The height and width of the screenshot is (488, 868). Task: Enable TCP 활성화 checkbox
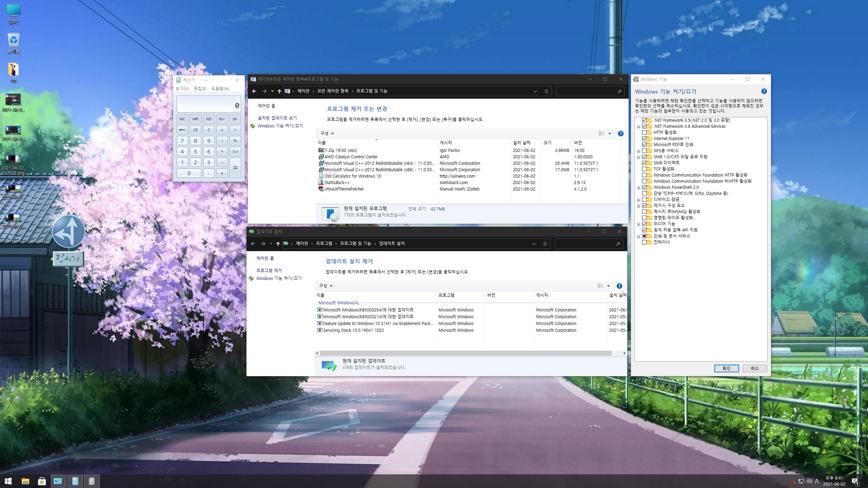(x=644, y=169)
